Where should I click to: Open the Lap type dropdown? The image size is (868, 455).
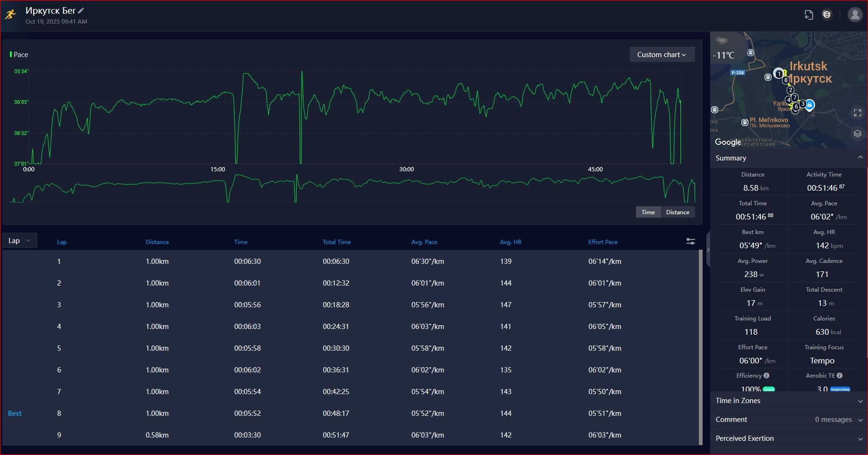point(19,241)
